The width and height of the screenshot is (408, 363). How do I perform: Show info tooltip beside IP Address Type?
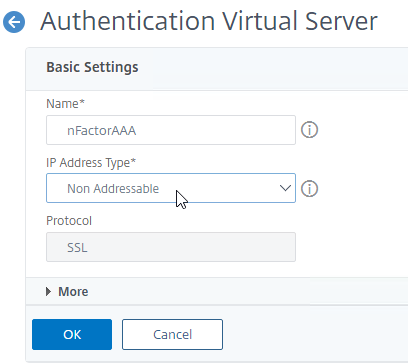point(309,189)
